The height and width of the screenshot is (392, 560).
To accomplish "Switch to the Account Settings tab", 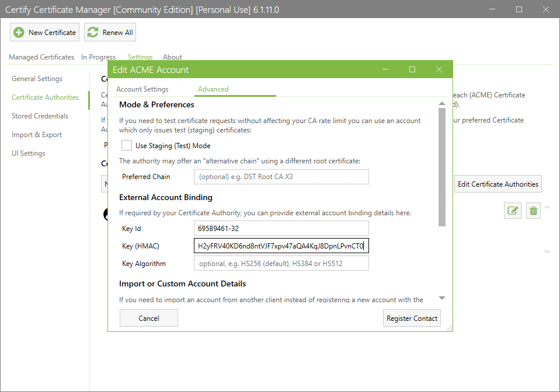I will [142, 89].
